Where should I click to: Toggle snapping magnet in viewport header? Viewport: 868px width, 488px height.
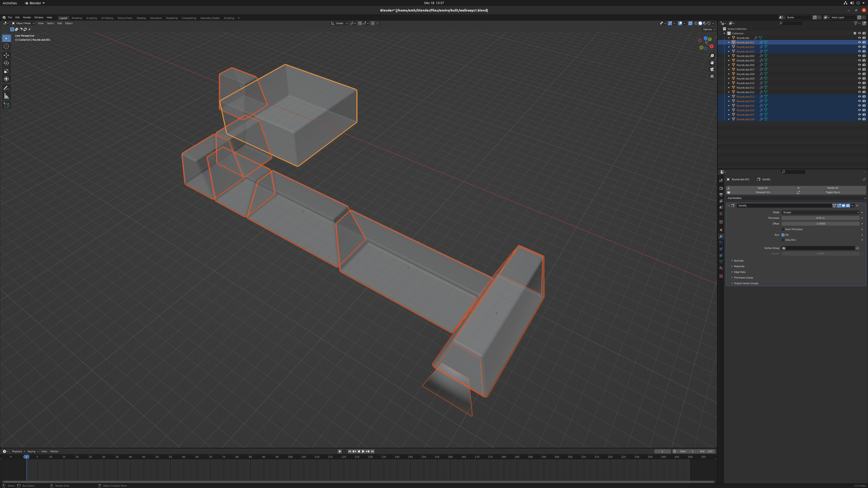tap(360, 23)
